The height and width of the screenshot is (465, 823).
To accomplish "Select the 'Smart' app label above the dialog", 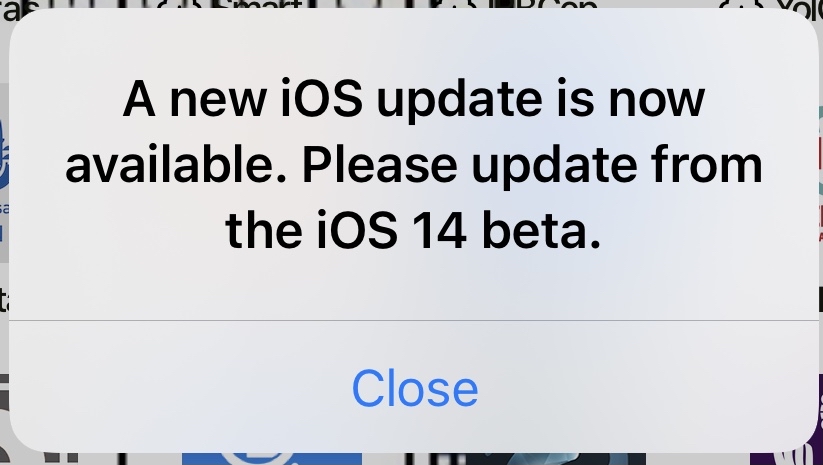I will point(259,5).
